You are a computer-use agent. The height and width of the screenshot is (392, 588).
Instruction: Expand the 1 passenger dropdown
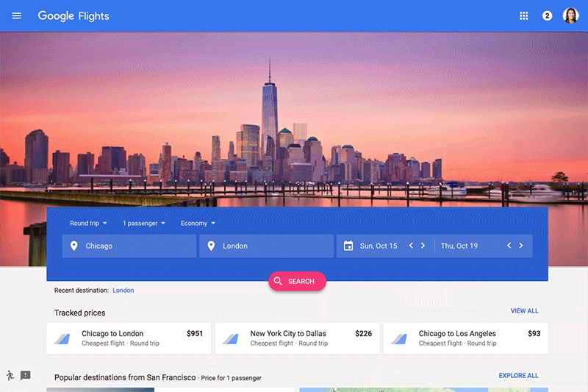point(144,223)
